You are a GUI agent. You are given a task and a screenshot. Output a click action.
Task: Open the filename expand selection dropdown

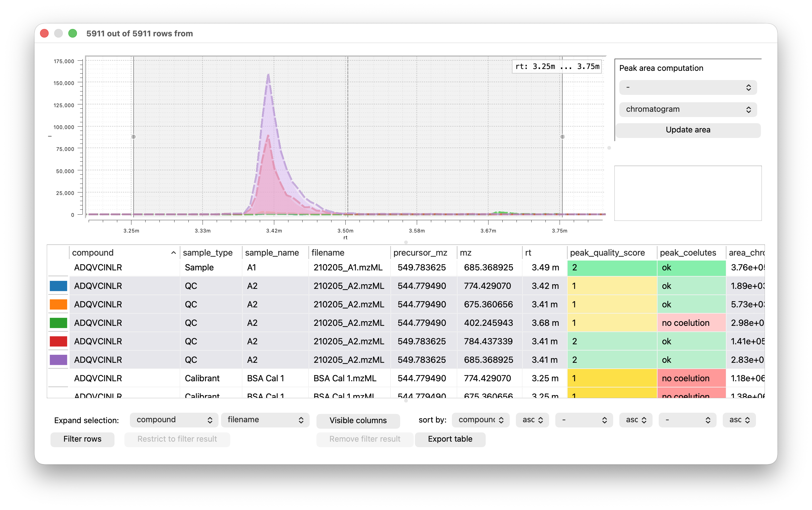pyautogui.click(x=265, y=419)
